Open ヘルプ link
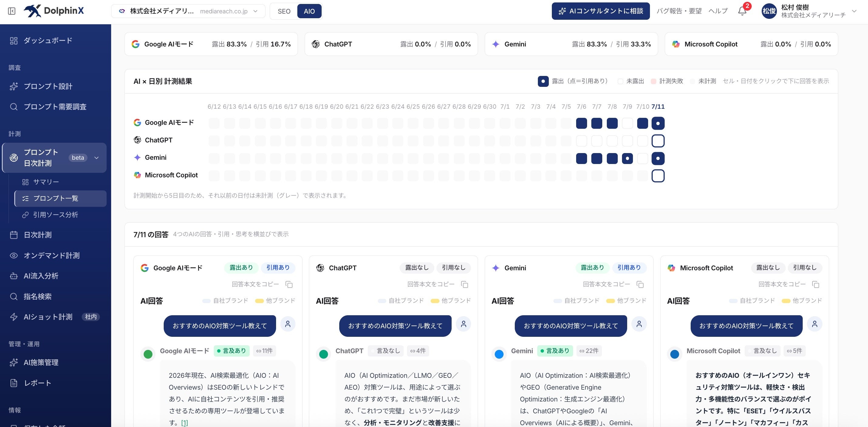This screenshot has height=427, width=868. pyautogui.click(x=718, y=11)
